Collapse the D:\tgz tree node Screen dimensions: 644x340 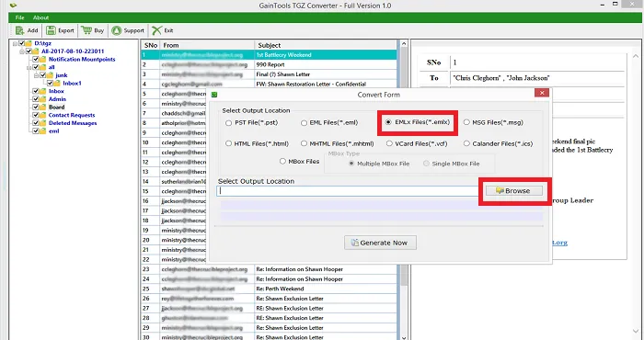(x=16, y=43)
